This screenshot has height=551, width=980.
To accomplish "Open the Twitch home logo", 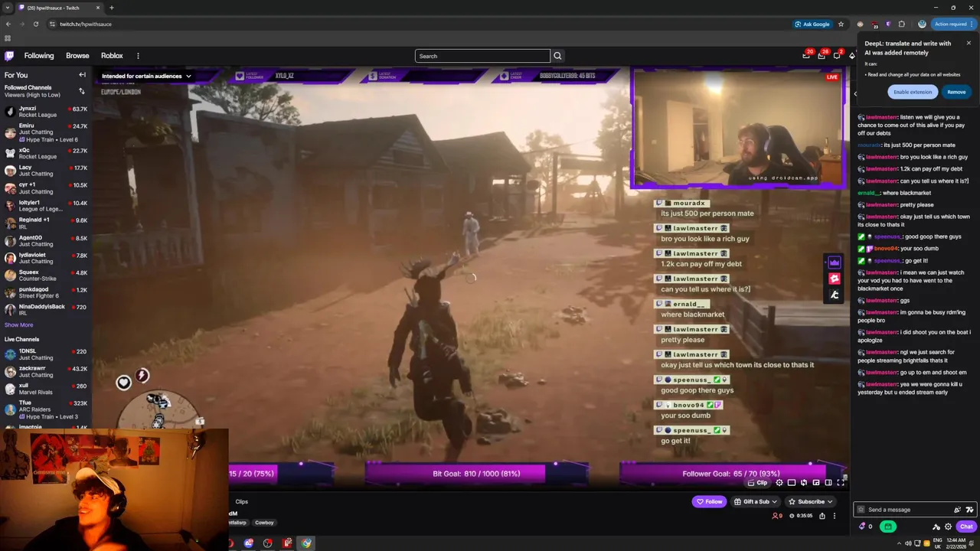I will (x=9, y=56).
